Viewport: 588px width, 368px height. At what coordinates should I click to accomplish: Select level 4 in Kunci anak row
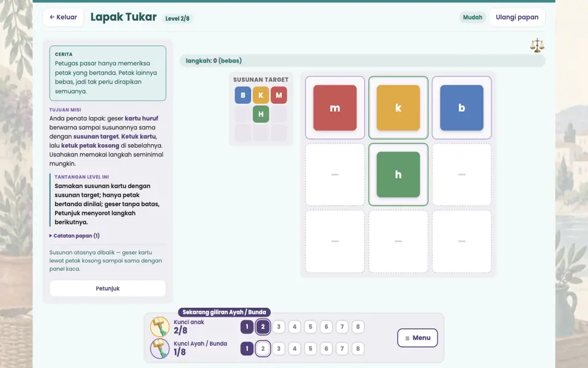tap(295, 327)
